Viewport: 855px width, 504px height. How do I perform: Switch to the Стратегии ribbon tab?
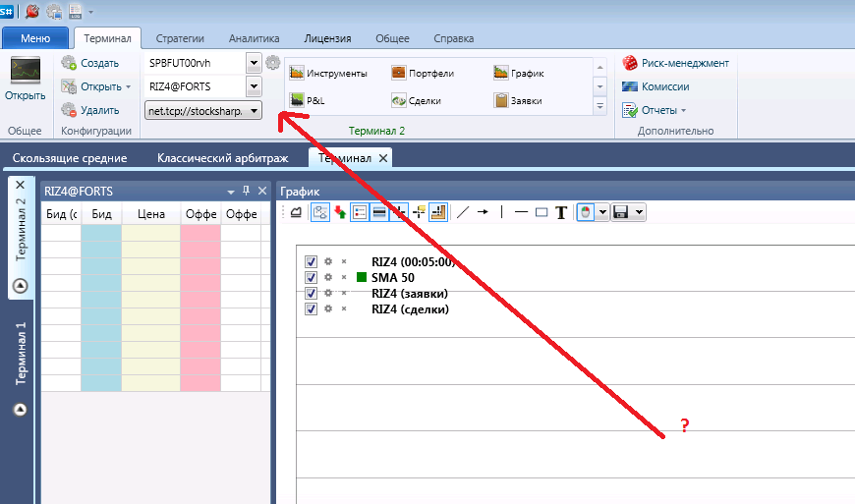coord(180,38)
